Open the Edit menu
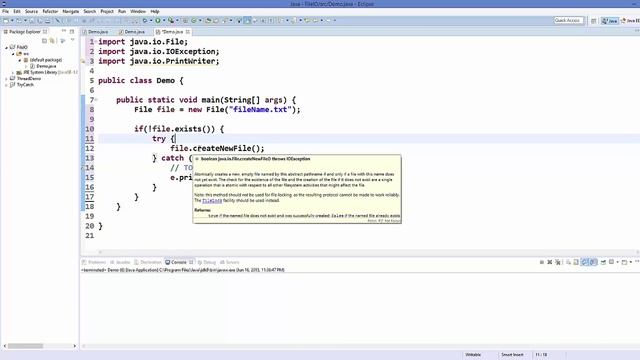Screen dimensions: 640x360 click(x=17, y=11)
